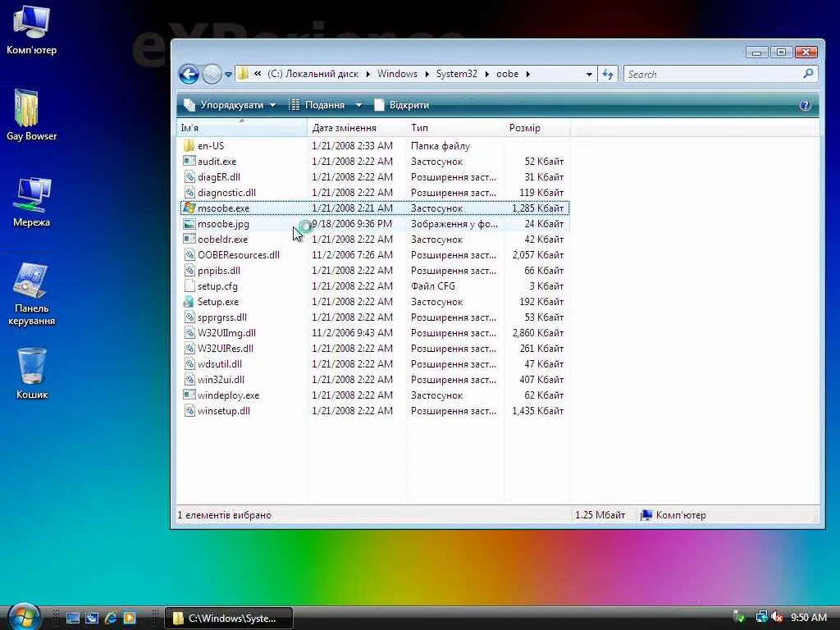Click the network tray icon
The height and width of the screenshot is (630, 840).
coord(761,617)
